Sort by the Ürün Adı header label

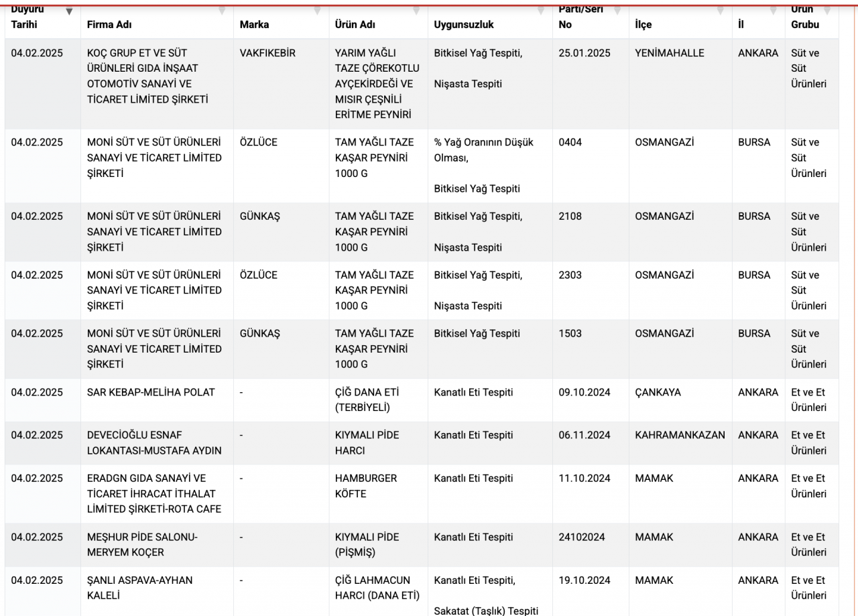355,24
